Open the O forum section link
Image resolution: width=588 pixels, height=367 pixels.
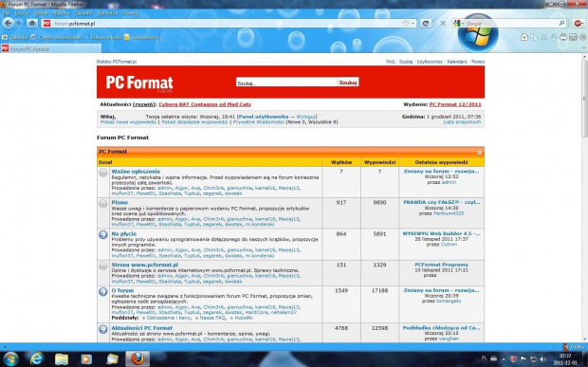point(122,290)
